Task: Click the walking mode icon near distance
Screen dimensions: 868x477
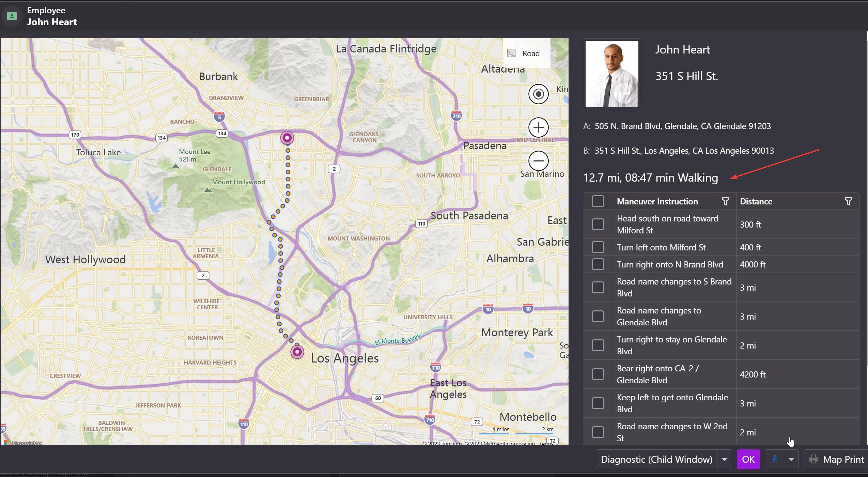Action: click(775, 459)
